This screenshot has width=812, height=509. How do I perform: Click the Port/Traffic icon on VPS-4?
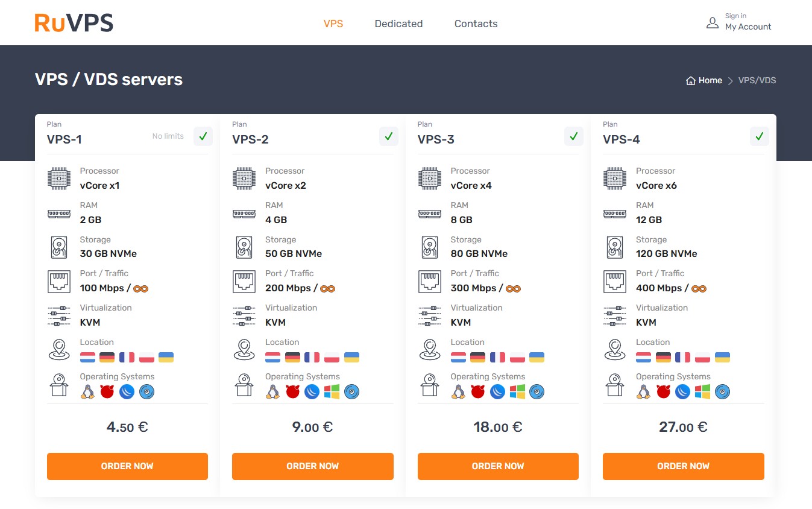(614, 281)
